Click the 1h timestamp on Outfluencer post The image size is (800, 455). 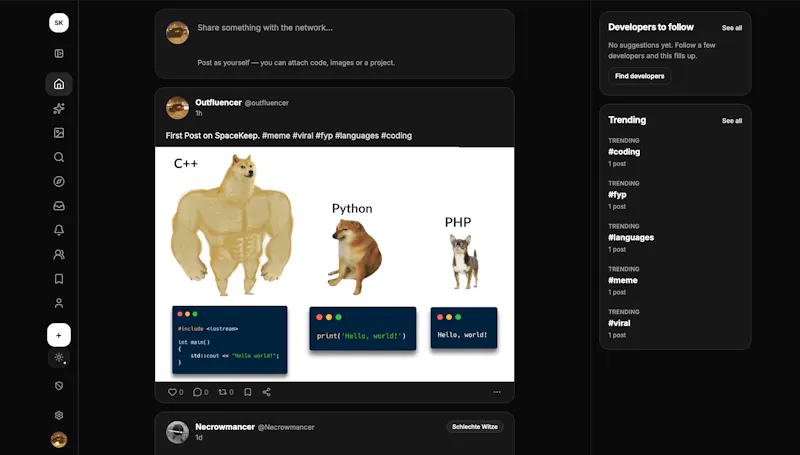point(199,113)
